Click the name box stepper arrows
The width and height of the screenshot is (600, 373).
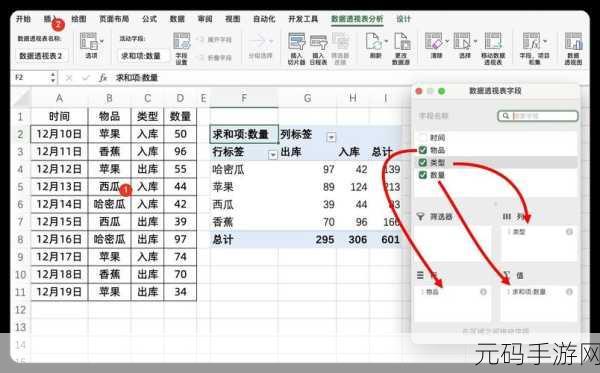(53, 78)
